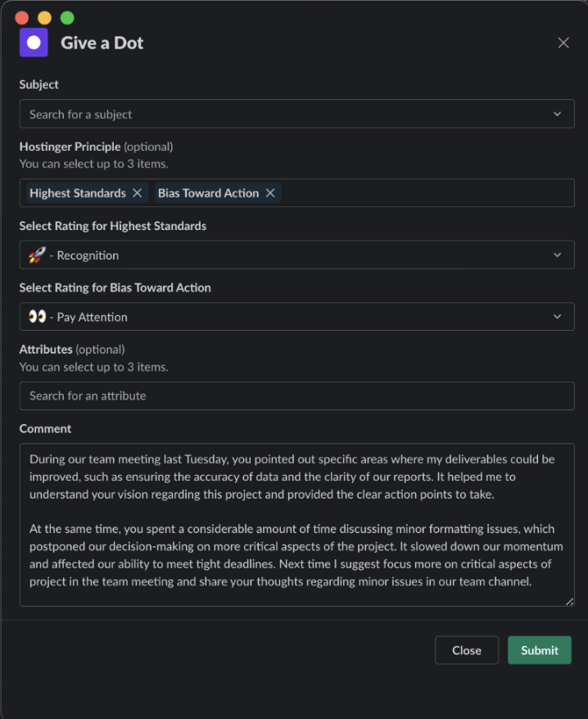Viewport: 588px width, 719px height.
Task: Click the red window close button
Action: pos(22,17)
